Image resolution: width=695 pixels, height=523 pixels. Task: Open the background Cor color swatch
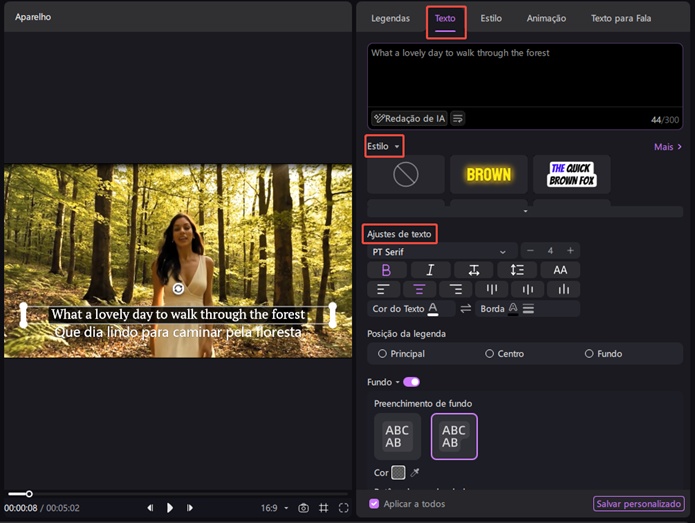(x=398, y=472)
